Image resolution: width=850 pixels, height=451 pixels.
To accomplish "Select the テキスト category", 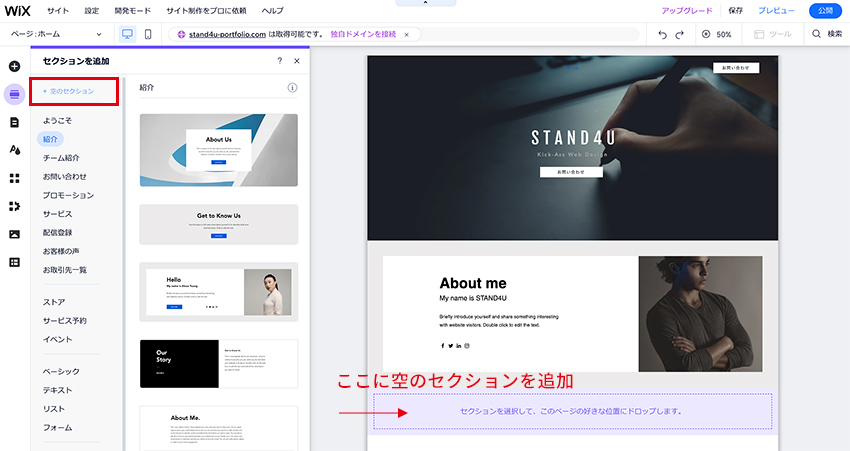I will [57, 390].
